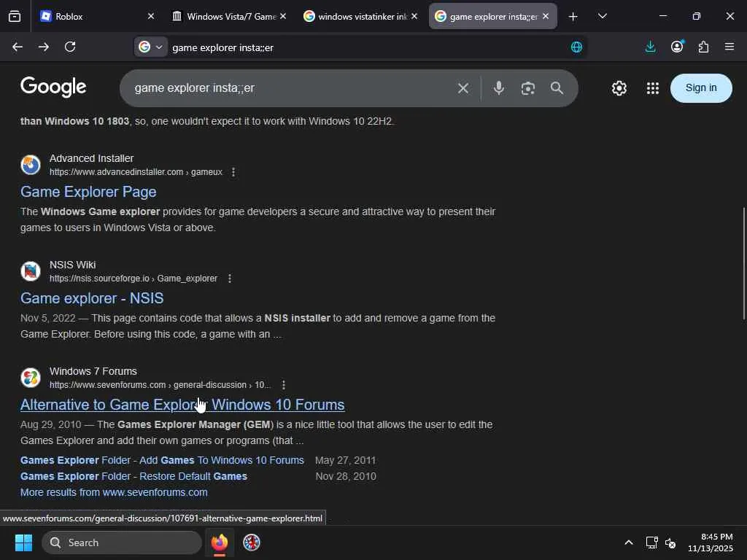Open Google quick settings gear
Viewport: 747px width, 560px height.
[619, 88]
